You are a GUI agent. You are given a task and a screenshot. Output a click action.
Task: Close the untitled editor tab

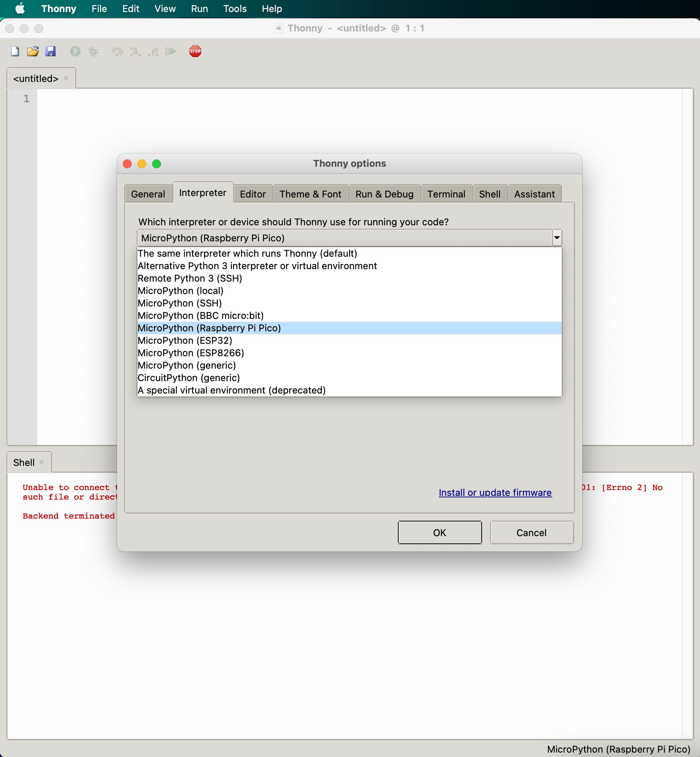(66, 78)
